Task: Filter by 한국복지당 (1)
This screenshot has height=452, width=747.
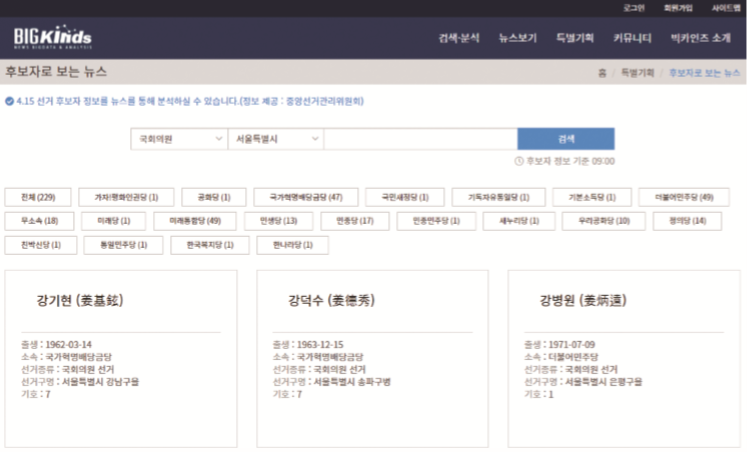Action: (x=210, y=245)
